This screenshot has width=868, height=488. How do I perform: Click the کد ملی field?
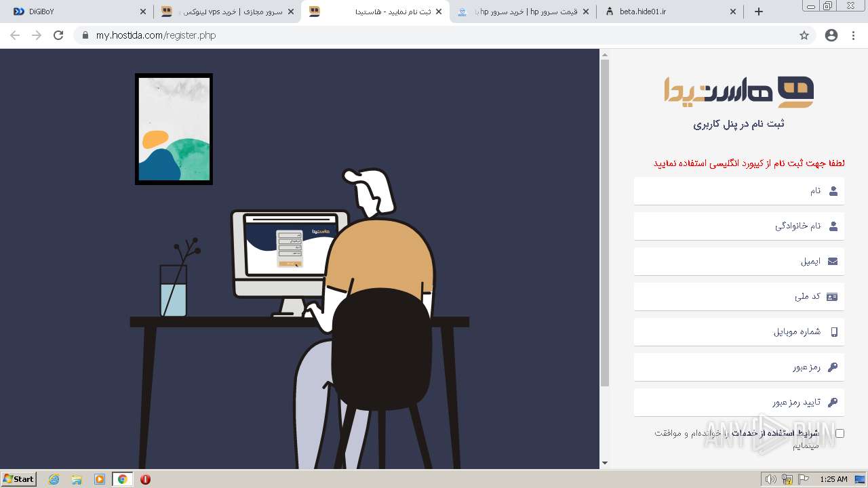point(739,297)
